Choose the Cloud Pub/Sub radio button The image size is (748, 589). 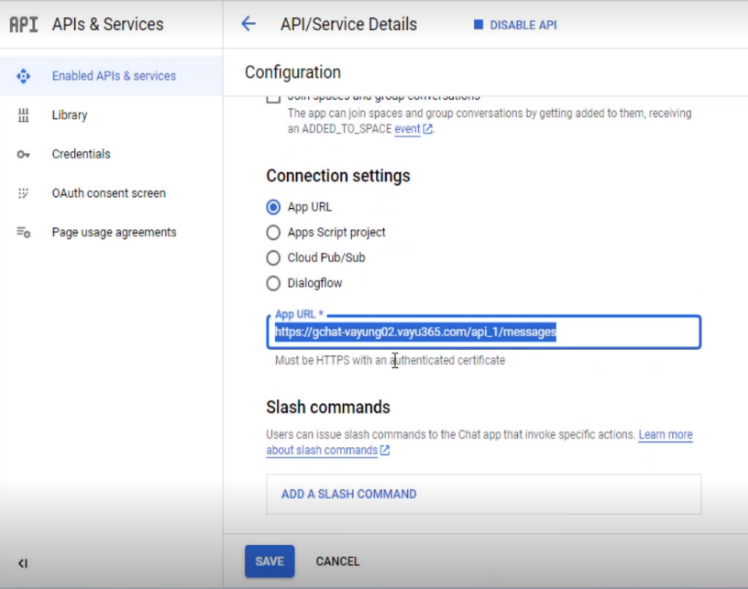(273, 258)
